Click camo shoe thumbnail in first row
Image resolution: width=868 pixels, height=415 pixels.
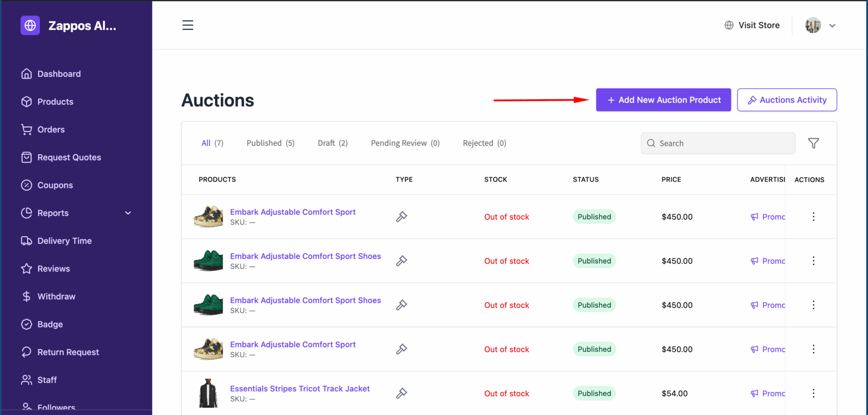click(208, 216)
